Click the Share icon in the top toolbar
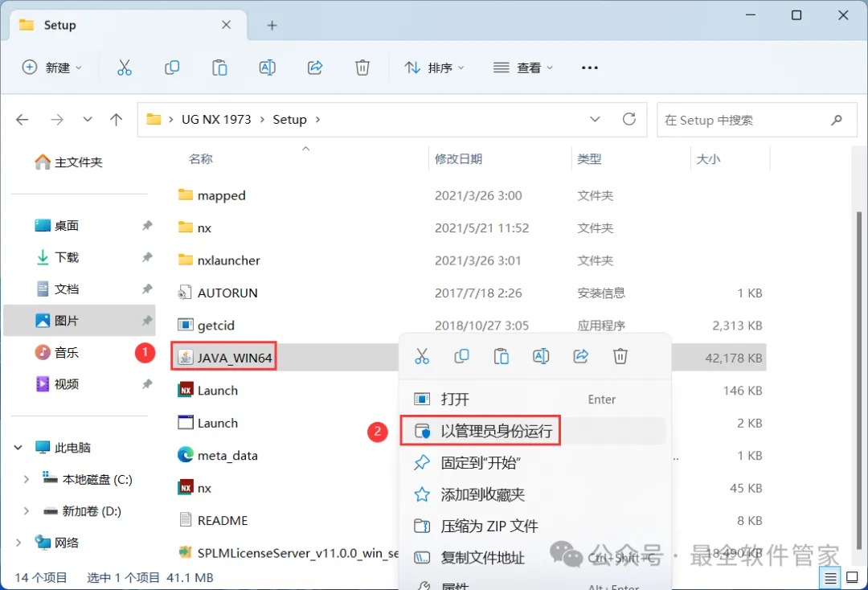868x590 pixels. point(315,68)
